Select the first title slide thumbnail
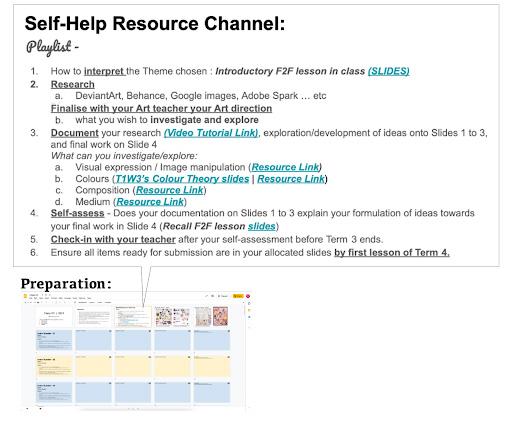Image resolution: width=512 pixels, height=422 pixels. [x=54, y=317]
